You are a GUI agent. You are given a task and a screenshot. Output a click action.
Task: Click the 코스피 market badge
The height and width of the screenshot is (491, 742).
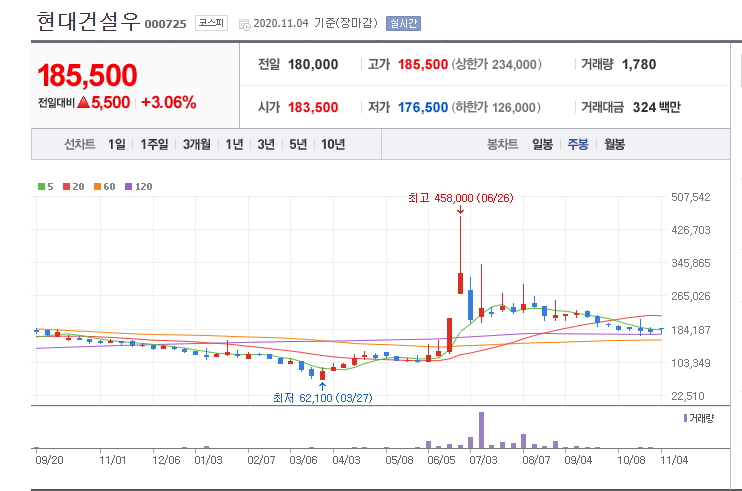pos(211,23)
